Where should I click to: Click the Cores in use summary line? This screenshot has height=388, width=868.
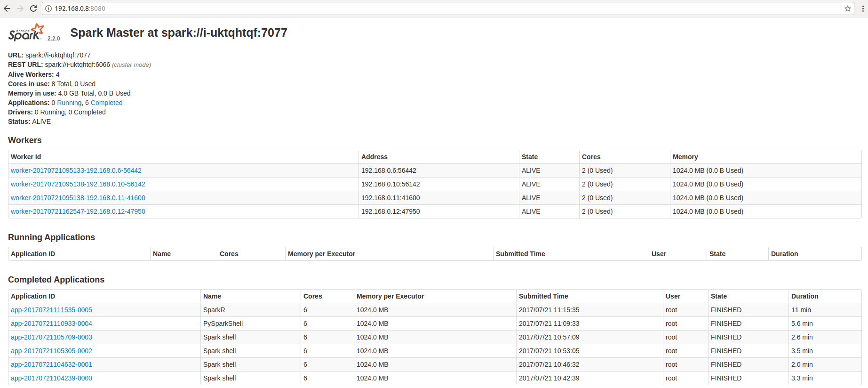pos(52,84)
